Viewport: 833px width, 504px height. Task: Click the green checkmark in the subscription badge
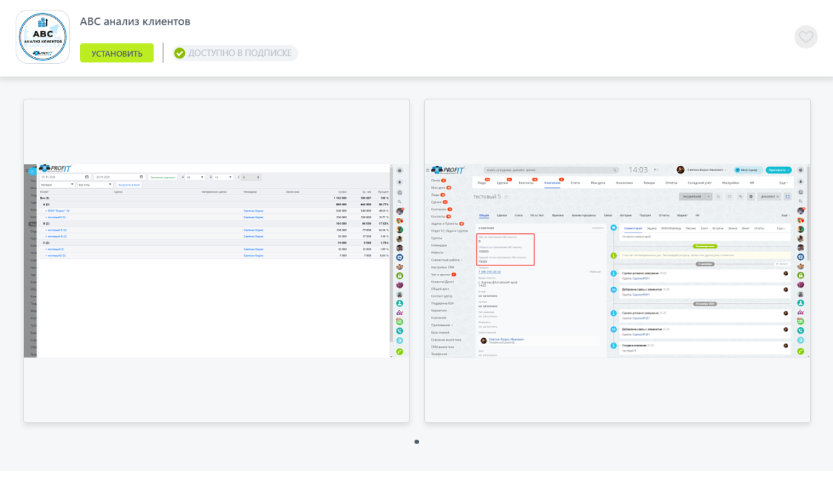(x=180, y=53)
